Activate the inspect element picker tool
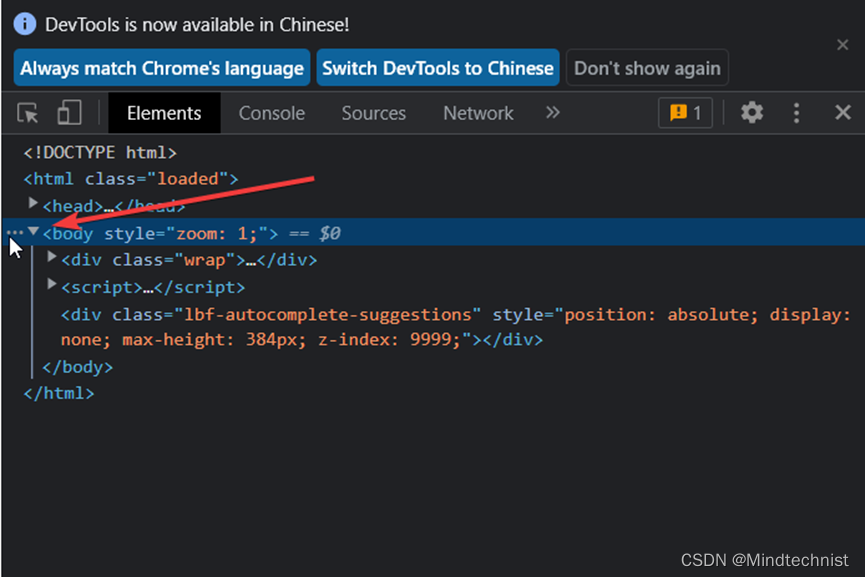Screen dimensions: 865x577 [28, 113]
